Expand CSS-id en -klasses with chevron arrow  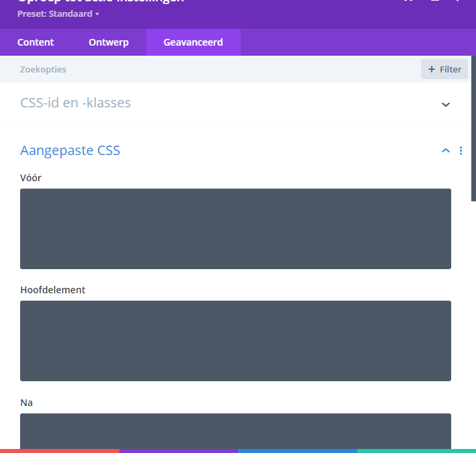point(446,104)
